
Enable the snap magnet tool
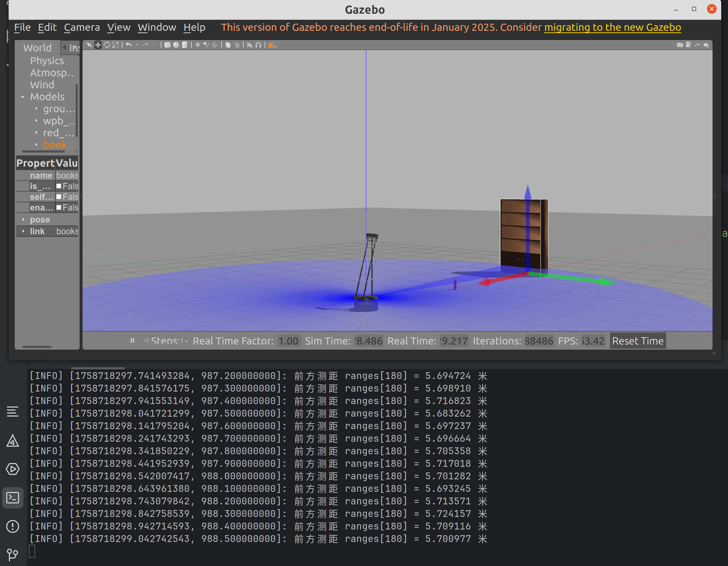[x=258, y=45]
